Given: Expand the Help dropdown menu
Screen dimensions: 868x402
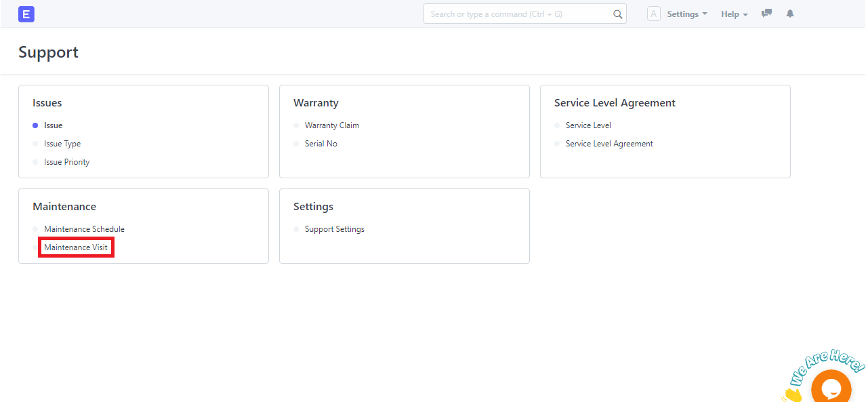Looking at the screenshot, I should point(735,14).
